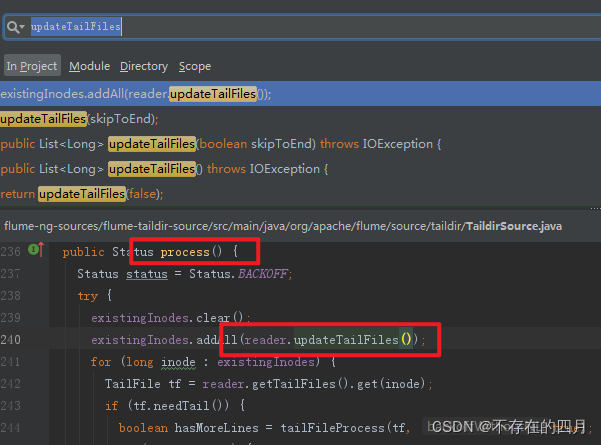
Task: Click the implements-method gutter icon on line 236
Action: click(x=36, y=250)
